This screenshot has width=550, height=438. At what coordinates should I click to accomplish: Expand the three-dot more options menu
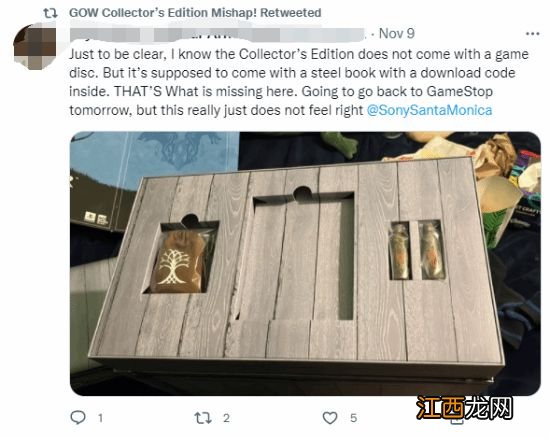[532, 34]
